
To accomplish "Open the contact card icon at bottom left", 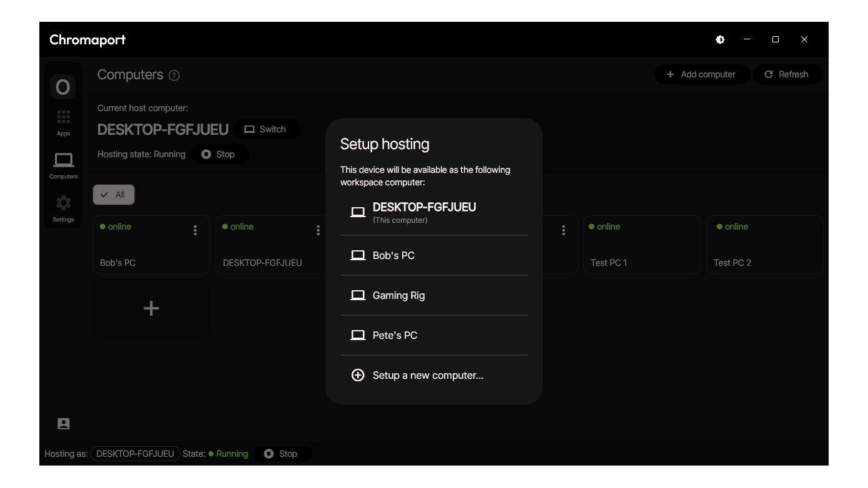I will (x=64, y=424).
